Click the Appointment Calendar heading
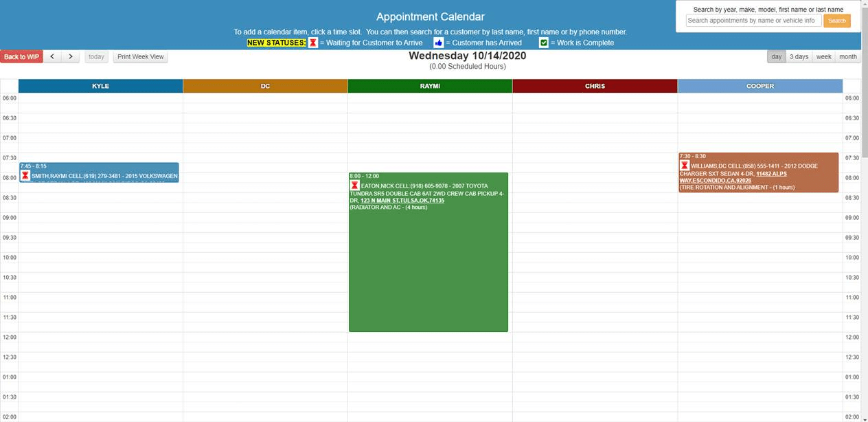 pyautogui.click(x=431, y=16)
